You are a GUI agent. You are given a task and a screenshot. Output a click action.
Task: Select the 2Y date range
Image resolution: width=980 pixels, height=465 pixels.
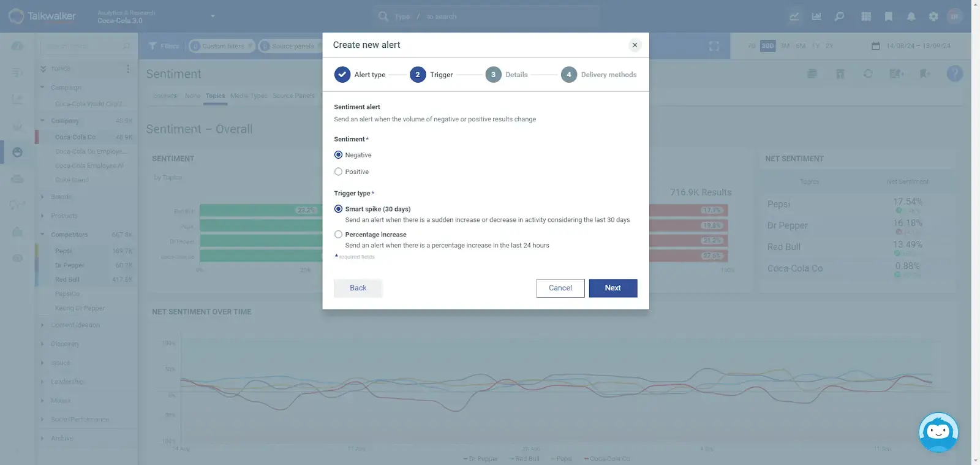point(829,46)
